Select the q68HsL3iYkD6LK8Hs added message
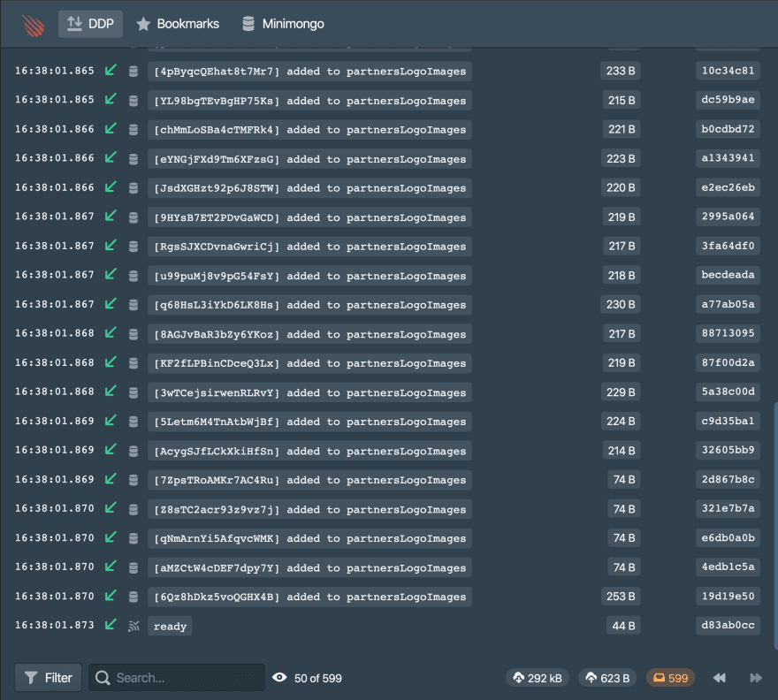 tap(309, 305)
